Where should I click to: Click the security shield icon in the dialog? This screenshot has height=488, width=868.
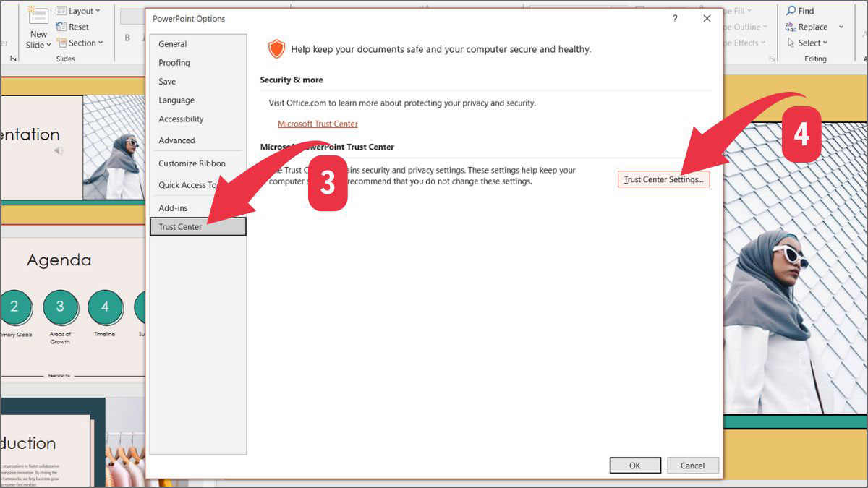click(x=276, y=48)
